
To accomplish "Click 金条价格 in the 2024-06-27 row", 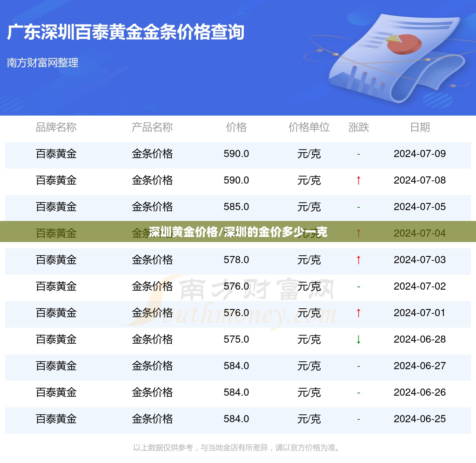I will coord(152,366).
